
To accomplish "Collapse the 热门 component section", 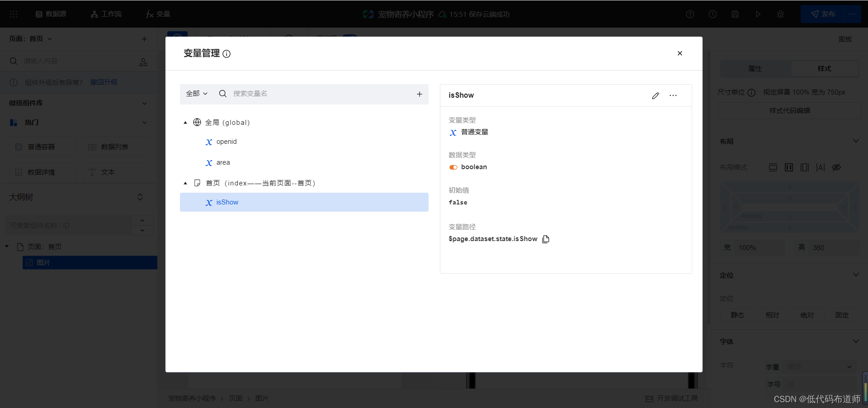I will (145, 123).
